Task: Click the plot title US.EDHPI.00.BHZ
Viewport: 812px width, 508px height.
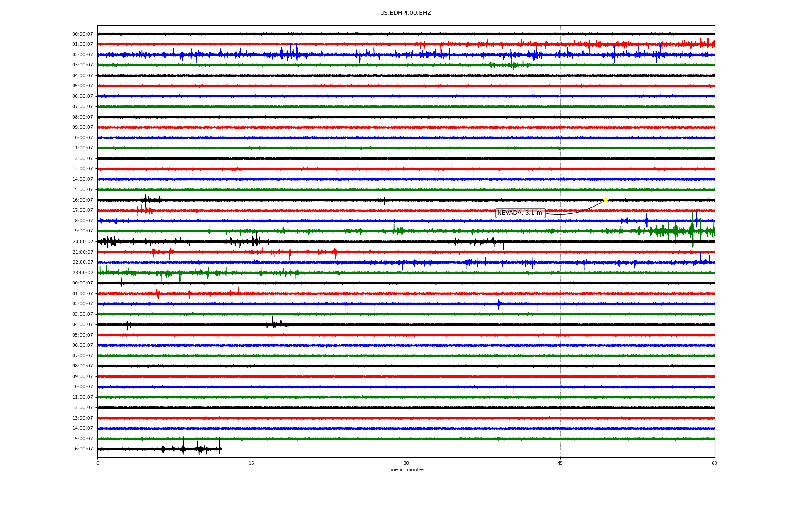Action: [405, 13]
